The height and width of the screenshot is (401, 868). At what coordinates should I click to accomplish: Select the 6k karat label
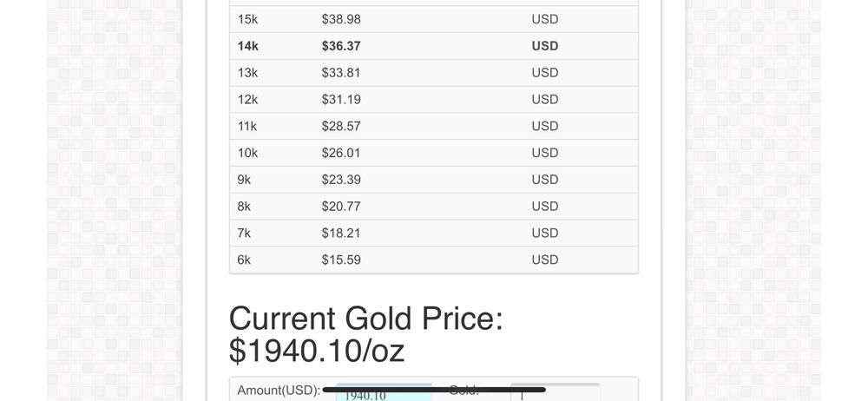click(244, 260)
